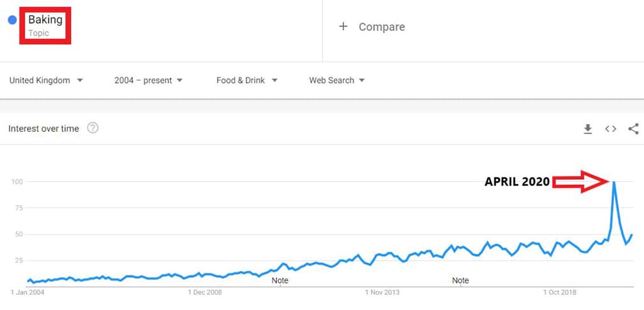644x310 pixels.
Task: Click the 1 Jan 2004 axis label
Action: coord(28,292)
